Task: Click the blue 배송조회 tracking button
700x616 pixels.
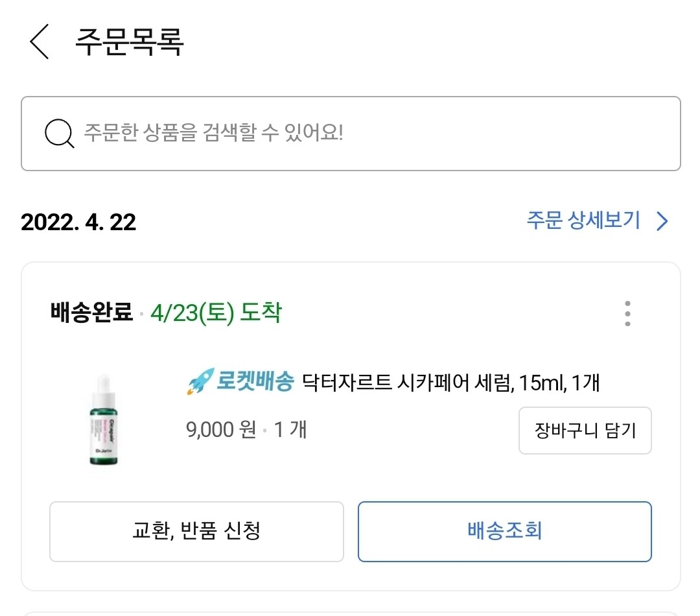Action: [504, 532]
